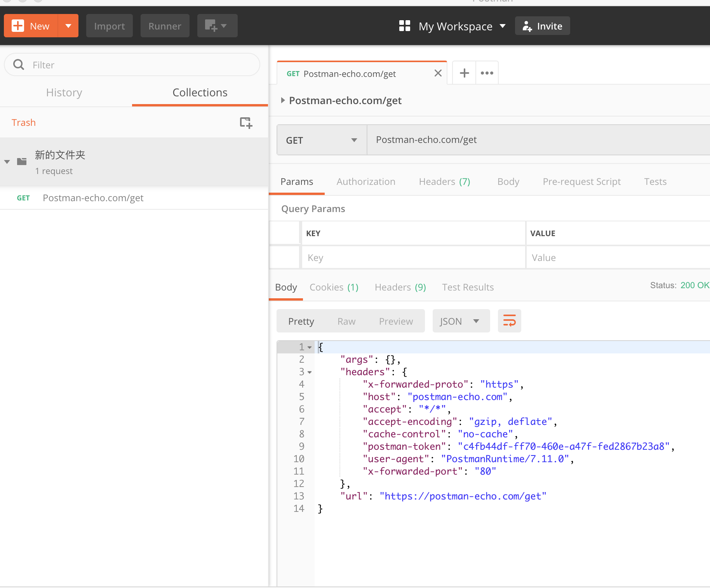Click the "accept-encoding" value gzip, deflate

click(x=511, y=421)
